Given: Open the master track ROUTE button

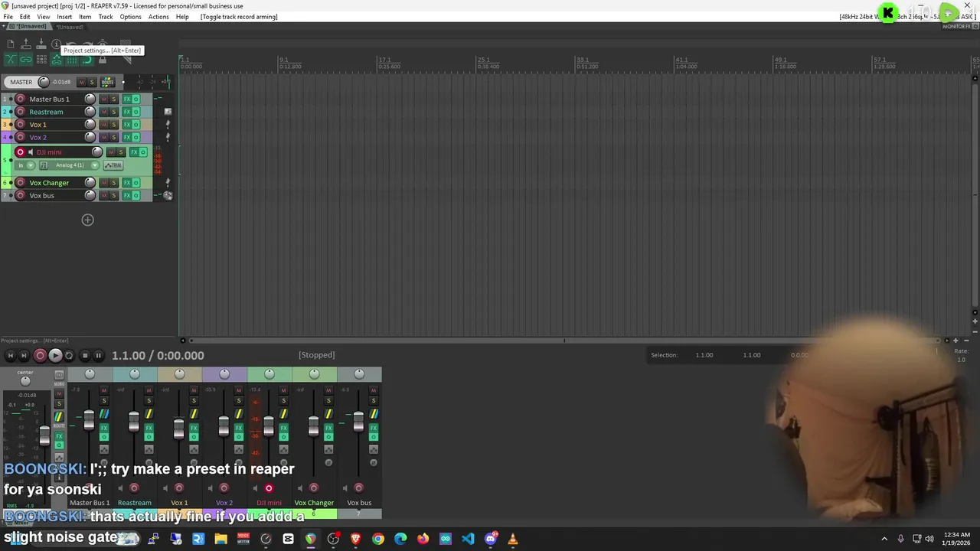Looking at the screenshot, I should (108, 82).
